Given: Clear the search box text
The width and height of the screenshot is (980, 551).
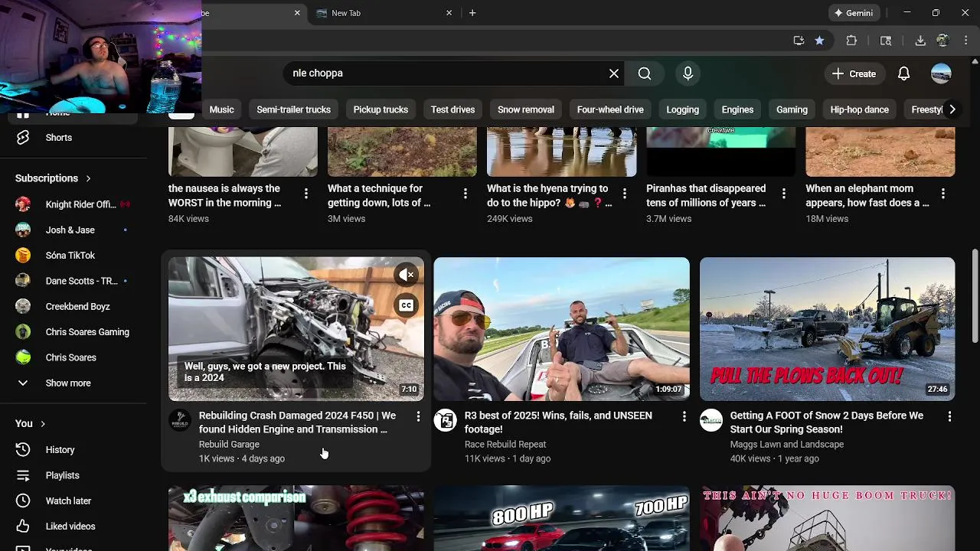Looking at the screenshot, I should pos(614,73).
